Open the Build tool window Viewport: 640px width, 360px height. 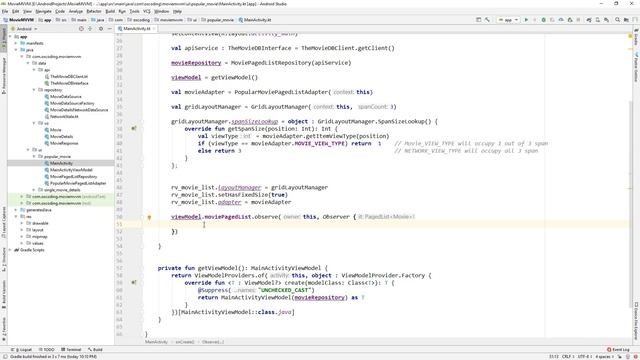(96, 350)
